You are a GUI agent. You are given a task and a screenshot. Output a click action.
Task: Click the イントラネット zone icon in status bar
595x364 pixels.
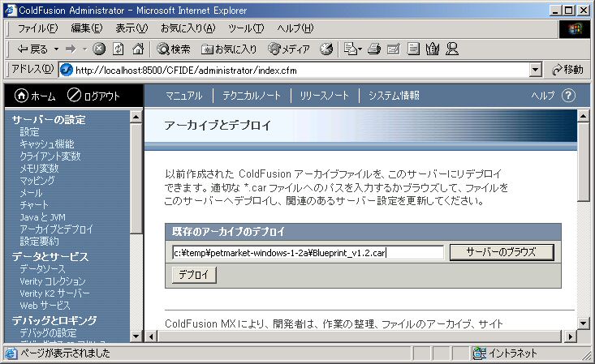click(x=479, y=353)
